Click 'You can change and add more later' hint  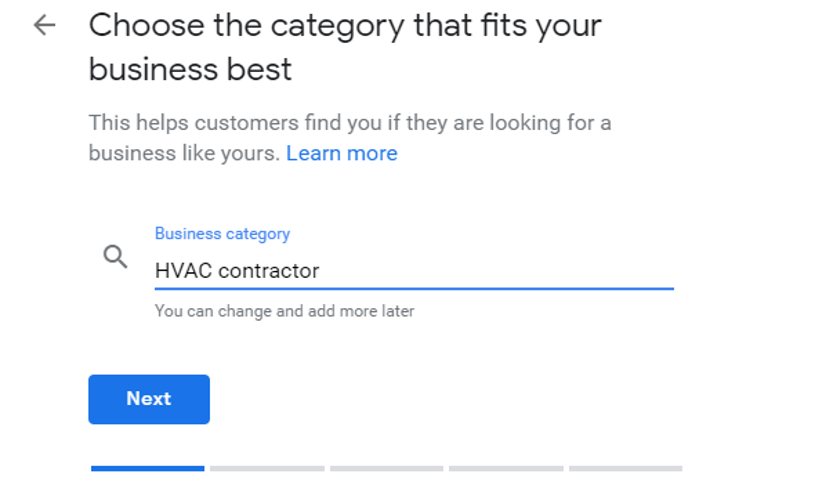[x=285, y=311]
